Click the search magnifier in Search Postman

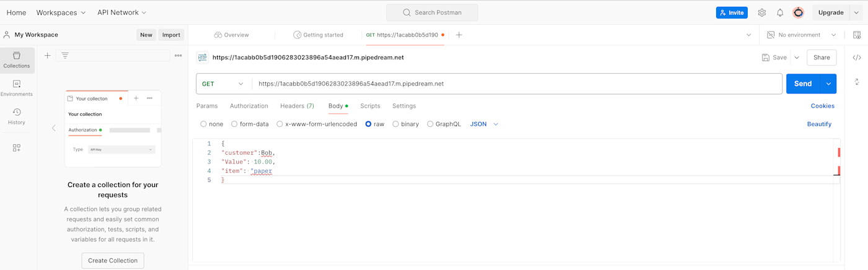[x=407, y=12]
